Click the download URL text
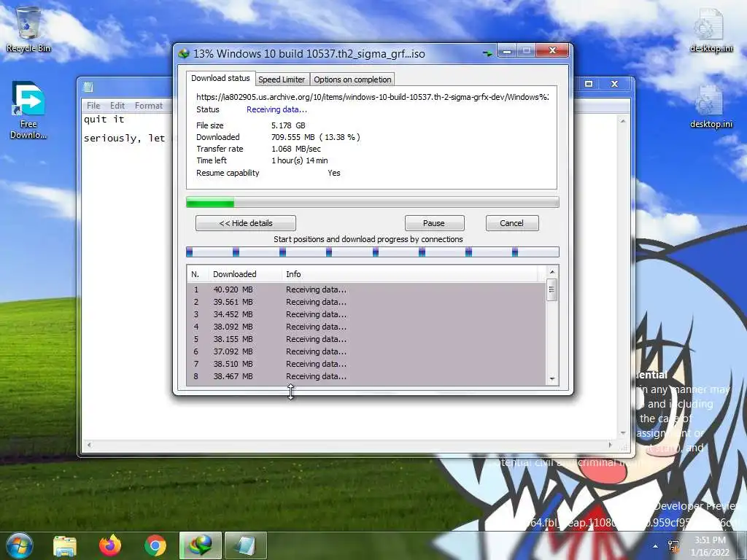This screenshot has width=747, height=560. point(373,97)
